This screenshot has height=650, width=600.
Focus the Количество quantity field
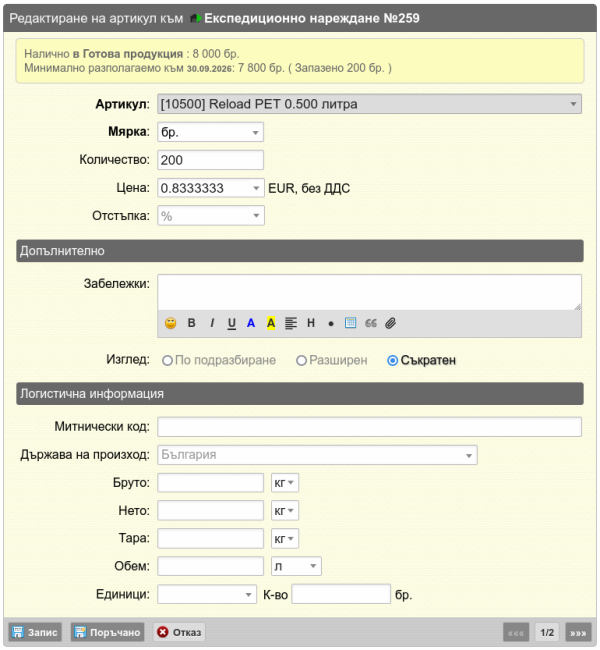[211, 160]
